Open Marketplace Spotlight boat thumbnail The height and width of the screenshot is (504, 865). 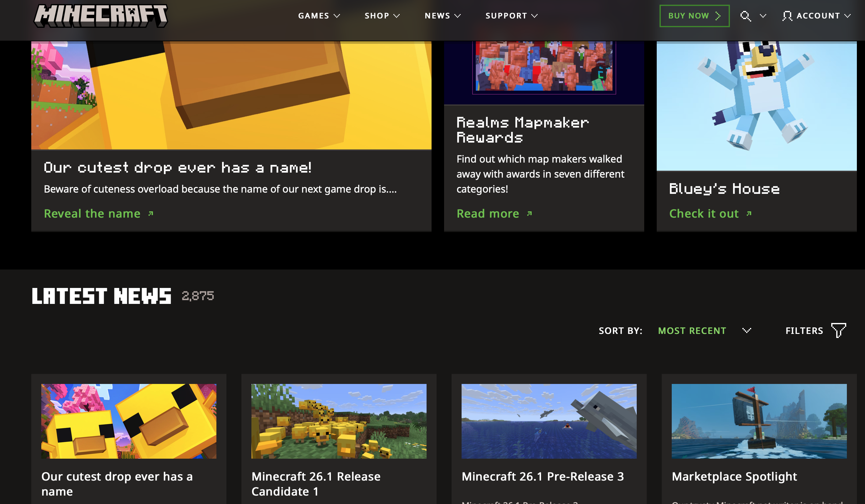[x=759, y=421]
